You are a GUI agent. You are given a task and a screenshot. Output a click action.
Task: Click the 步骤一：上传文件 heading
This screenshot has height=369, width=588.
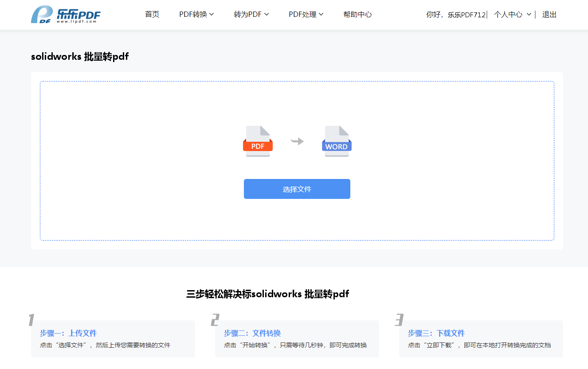68,333
